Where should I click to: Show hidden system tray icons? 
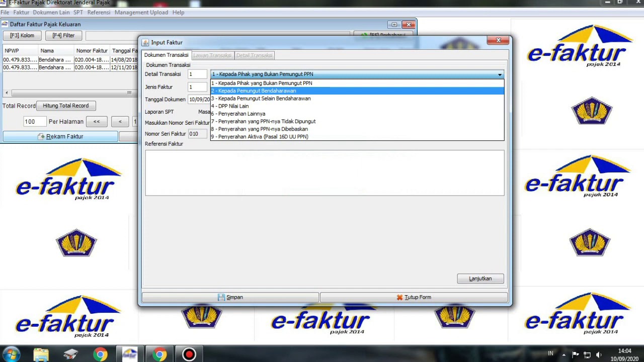pos(563,354)
